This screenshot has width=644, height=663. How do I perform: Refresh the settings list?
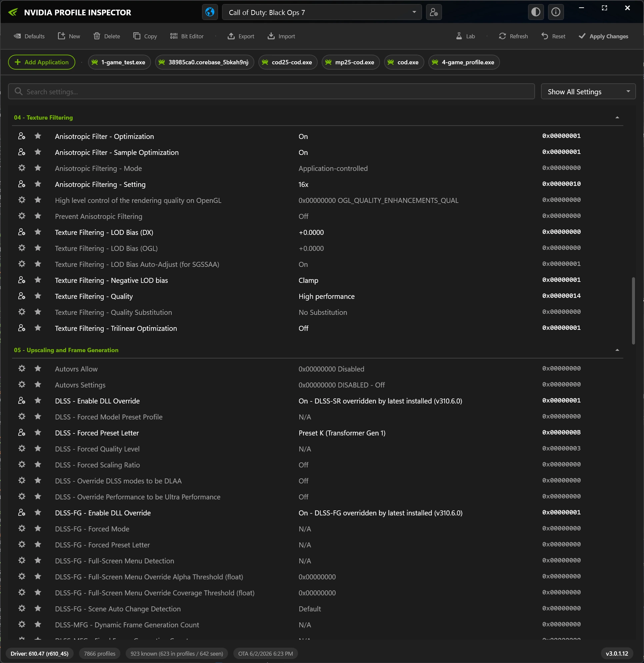(513, 36)
